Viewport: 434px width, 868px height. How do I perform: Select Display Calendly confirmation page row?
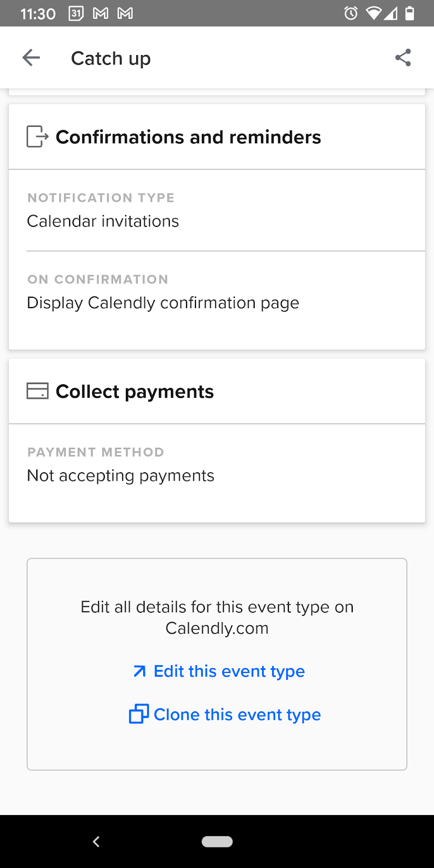pos(163,302)
